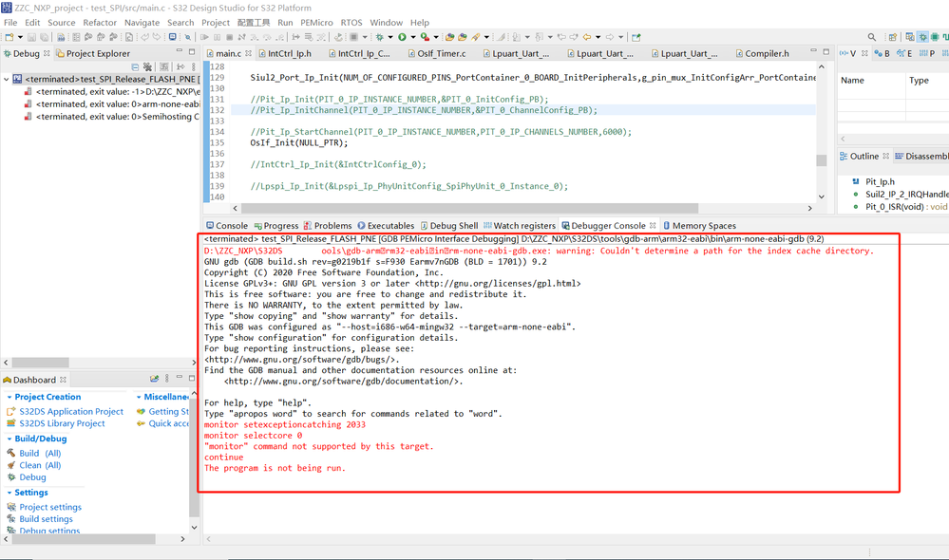Click the Debug view three-dot menu icon
The height and width of the screenshot is (560, 949).
click(x=194, y=66)
